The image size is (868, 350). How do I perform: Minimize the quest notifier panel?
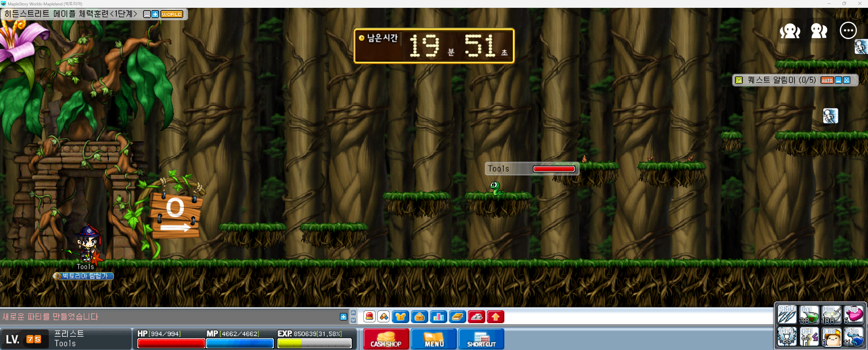(x=838, y=80)
